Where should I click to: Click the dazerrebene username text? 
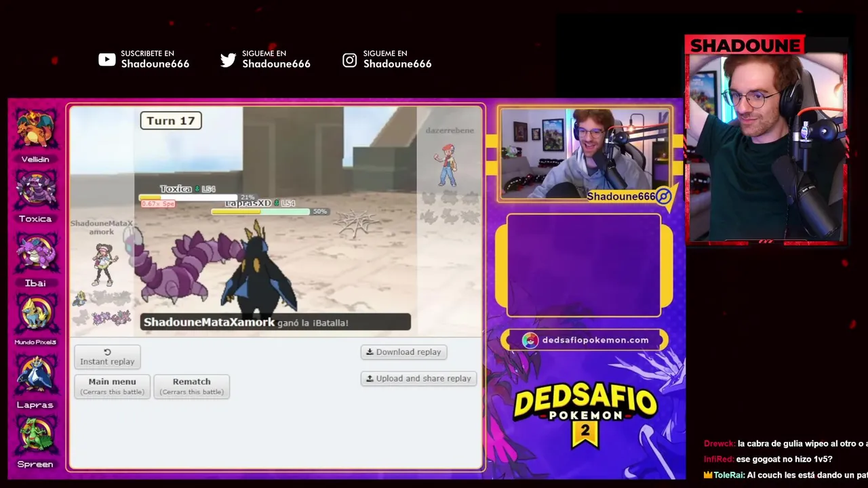point(450,130)
